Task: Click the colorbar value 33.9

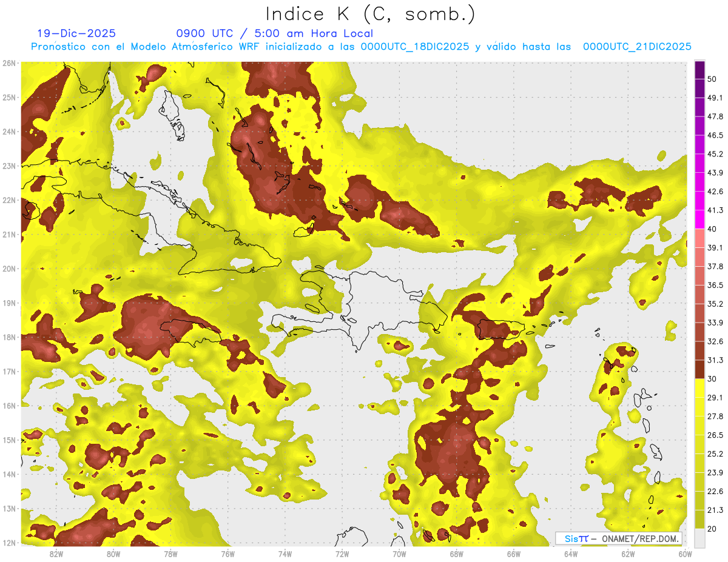Action: pyautogui.click(x=715, y=323)
